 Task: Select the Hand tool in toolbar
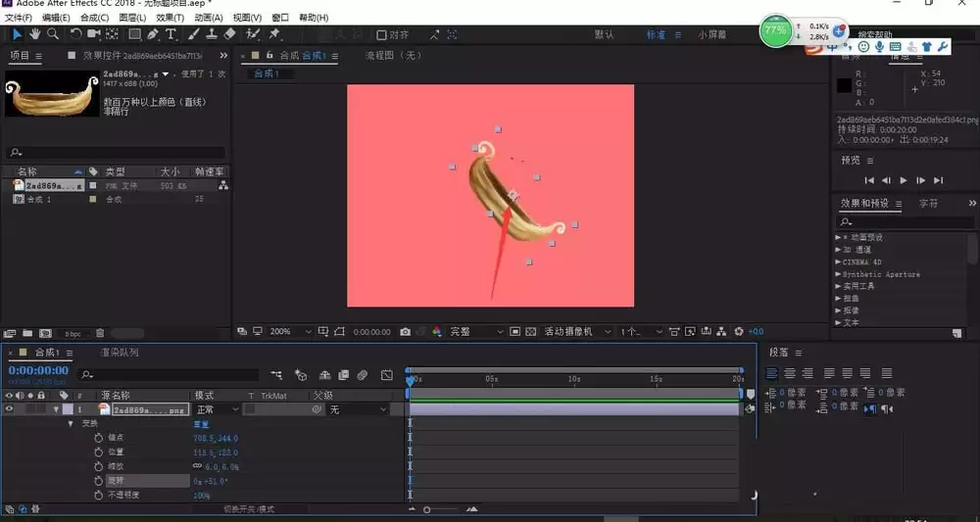35,34
